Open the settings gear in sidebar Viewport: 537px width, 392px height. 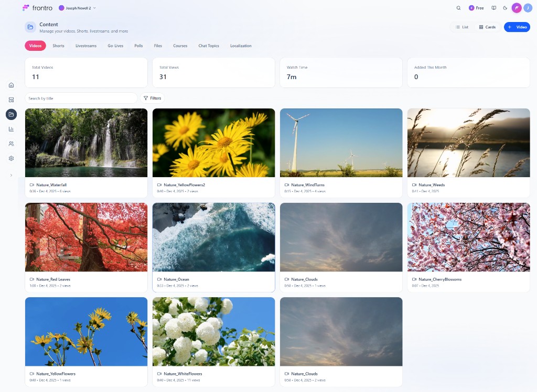pos(11,158)
